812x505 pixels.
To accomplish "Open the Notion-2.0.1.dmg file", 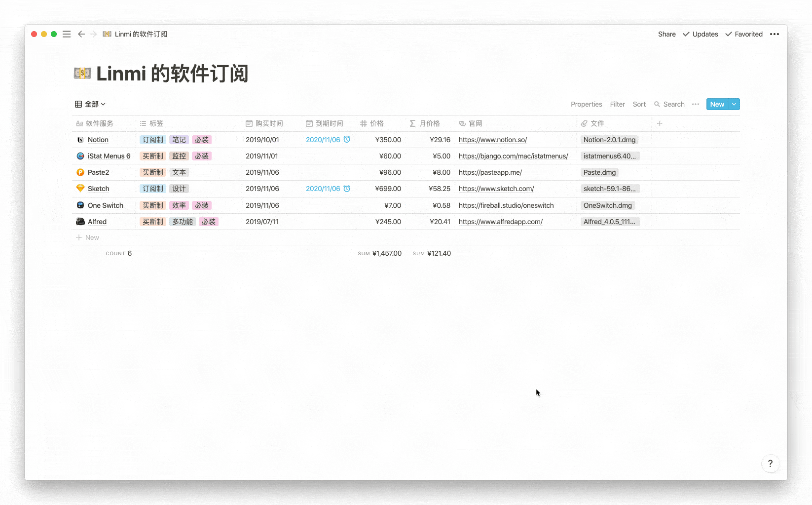I will 610,140.
